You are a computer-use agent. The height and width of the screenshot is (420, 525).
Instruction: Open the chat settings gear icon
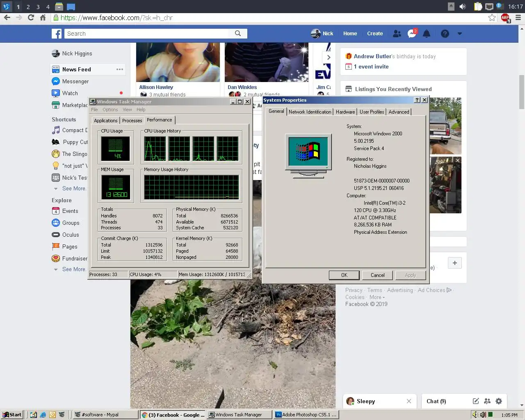pos(499,401)
